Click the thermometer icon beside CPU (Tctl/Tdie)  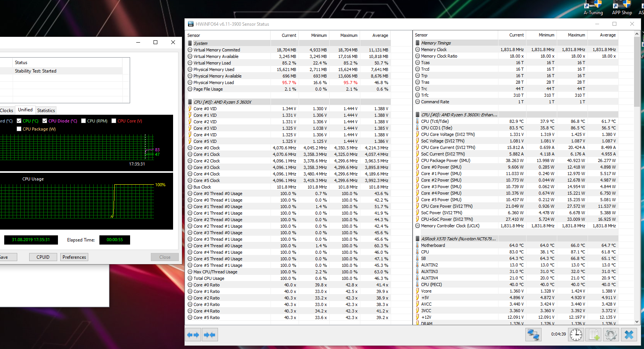(x=418, y=121)
